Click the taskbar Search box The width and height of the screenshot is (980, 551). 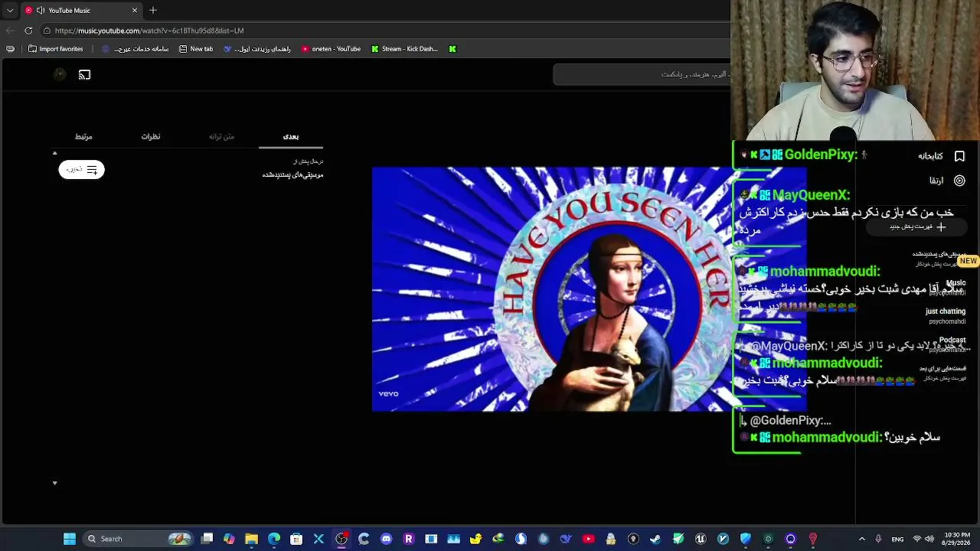pyautogui.click(x=138, y=539)
